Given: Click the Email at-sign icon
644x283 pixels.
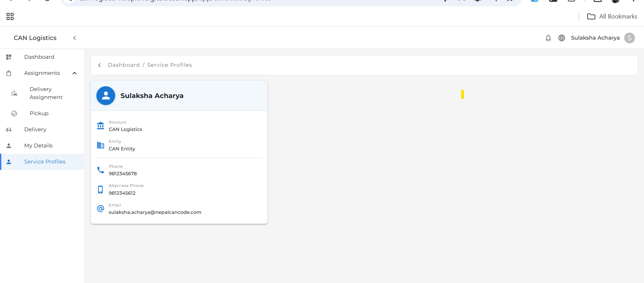Looking at the screenshot, I should pyautogui.click(x=100, y=209).
